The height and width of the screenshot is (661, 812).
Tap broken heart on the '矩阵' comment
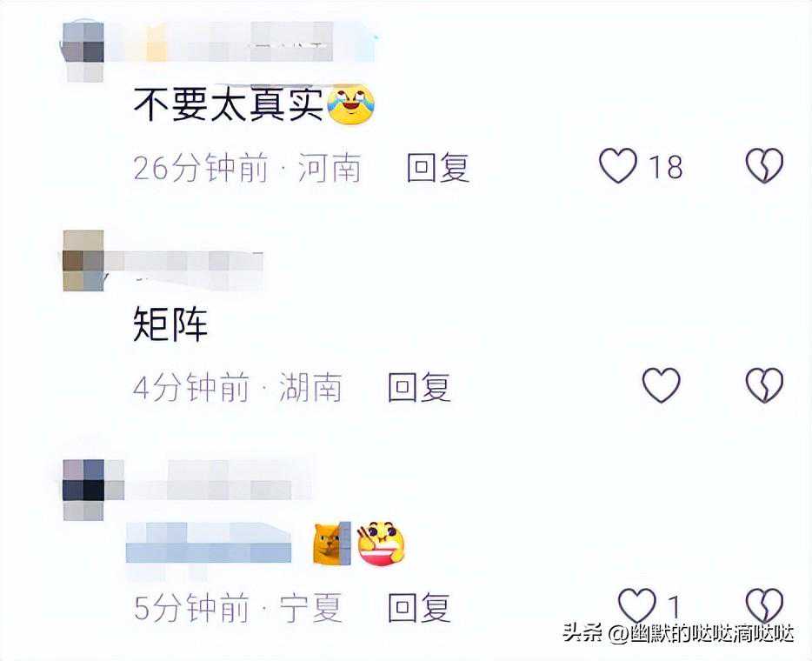[764, 385]
